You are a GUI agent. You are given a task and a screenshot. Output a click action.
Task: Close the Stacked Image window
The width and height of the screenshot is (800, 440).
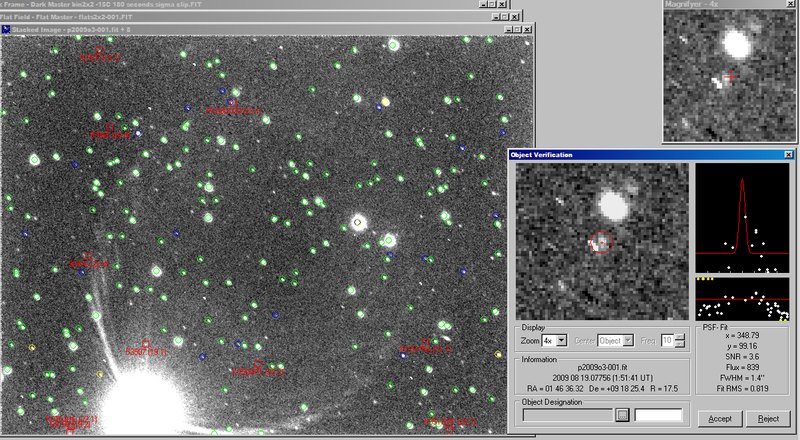pos(527,30)
